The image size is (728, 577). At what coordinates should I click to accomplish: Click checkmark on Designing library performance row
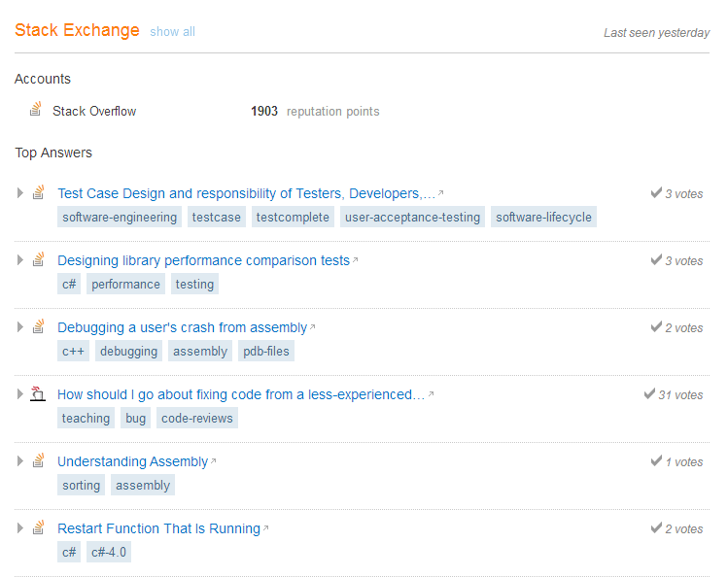(x=656, y=259)
